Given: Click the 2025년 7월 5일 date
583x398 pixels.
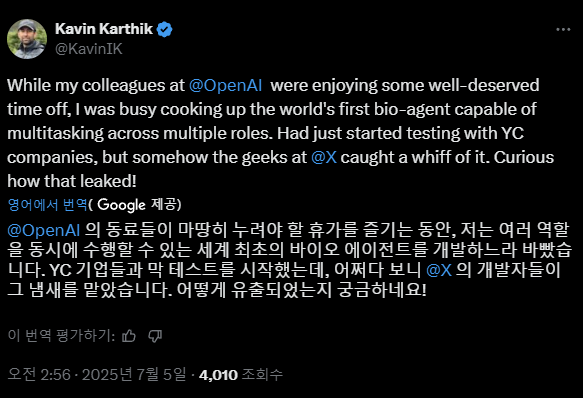Looking at the screenshot, I should (x=134, y=375).
